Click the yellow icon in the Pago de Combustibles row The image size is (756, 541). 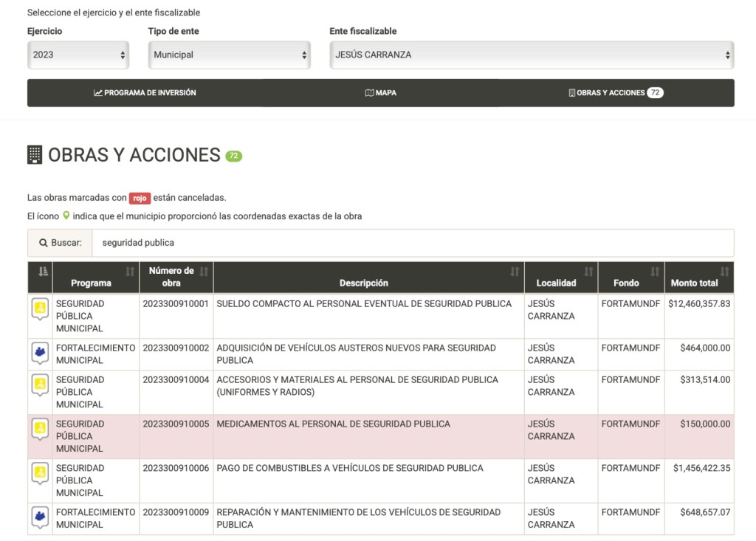40,472
